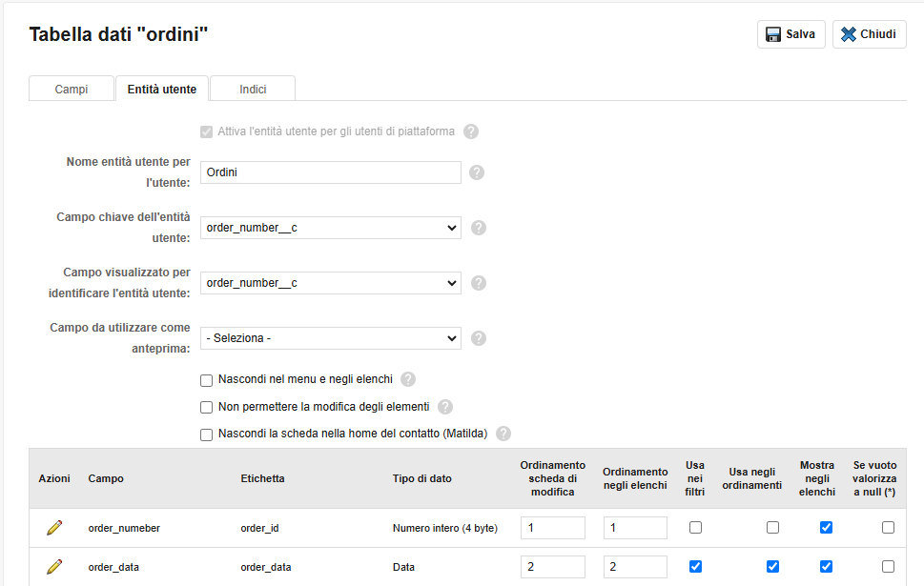
Task: Click the Salva button
Action: point(791,34)
